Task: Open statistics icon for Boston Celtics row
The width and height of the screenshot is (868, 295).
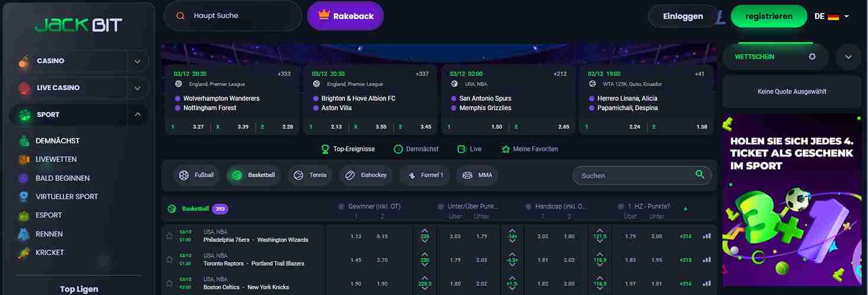Action: click(707, 283)
